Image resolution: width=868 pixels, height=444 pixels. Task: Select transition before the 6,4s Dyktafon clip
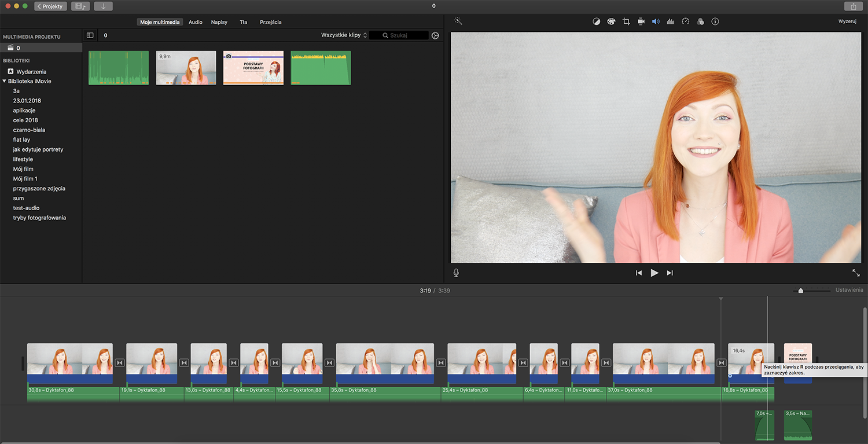(523, 363)
